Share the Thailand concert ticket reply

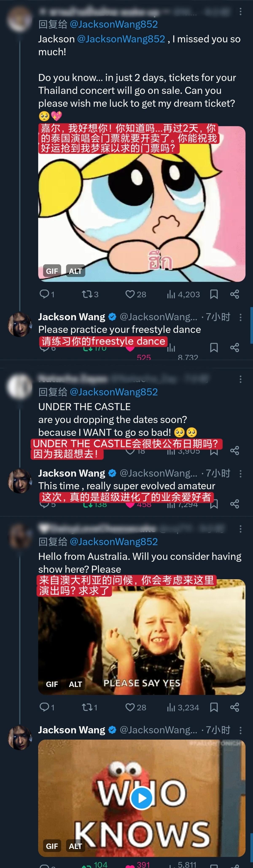[235, 294]
